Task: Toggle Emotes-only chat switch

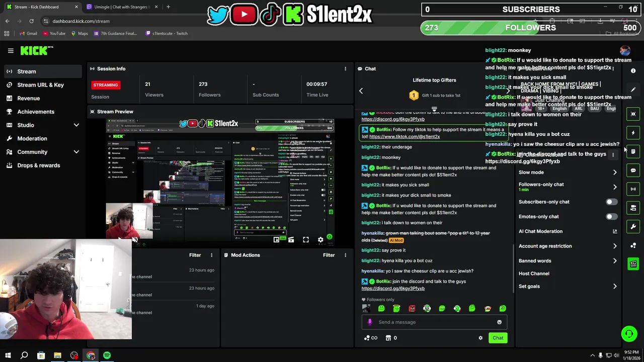Action: pyautogui.click(x=611, y=217)
